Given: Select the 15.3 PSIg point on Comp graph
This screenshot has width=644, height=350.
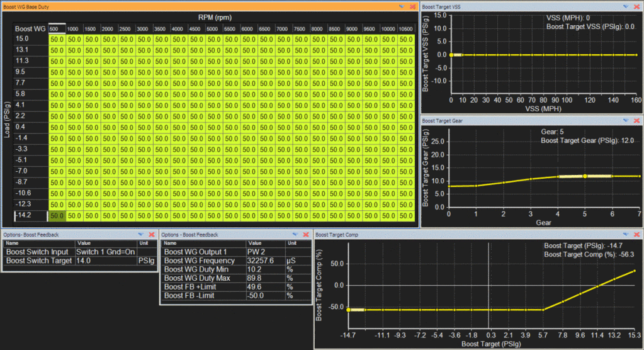Looking at the screenshot, I should point(635,271).
